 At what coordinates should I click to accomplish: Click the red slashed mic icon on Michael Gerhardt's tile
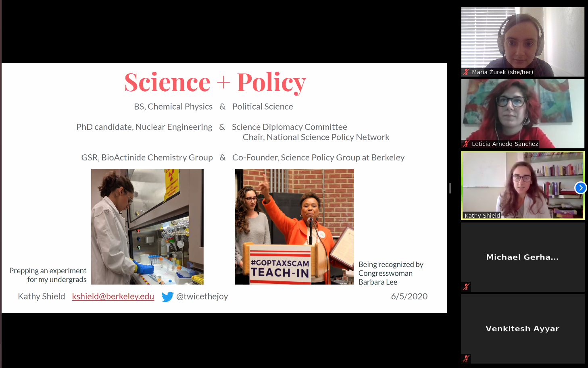click(x=466, y=287)
